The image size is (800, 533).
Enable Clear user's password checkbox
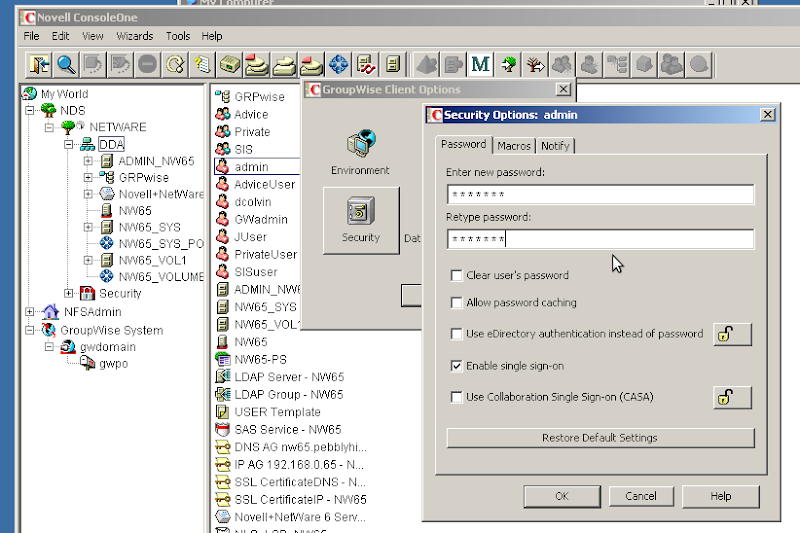coord(457,275)
